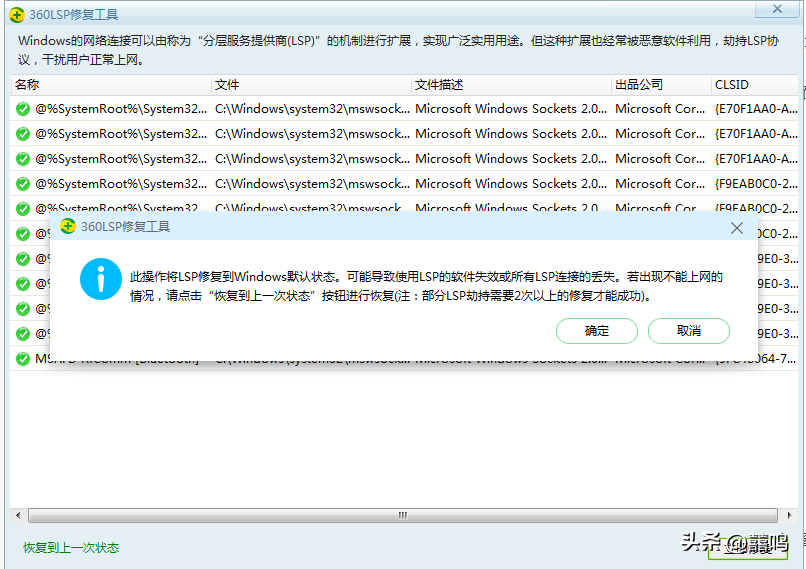Select the topmost row's C:\Windows\system32\mswsock... cell
The image size is (806, 569).
[x=312, y=109]
